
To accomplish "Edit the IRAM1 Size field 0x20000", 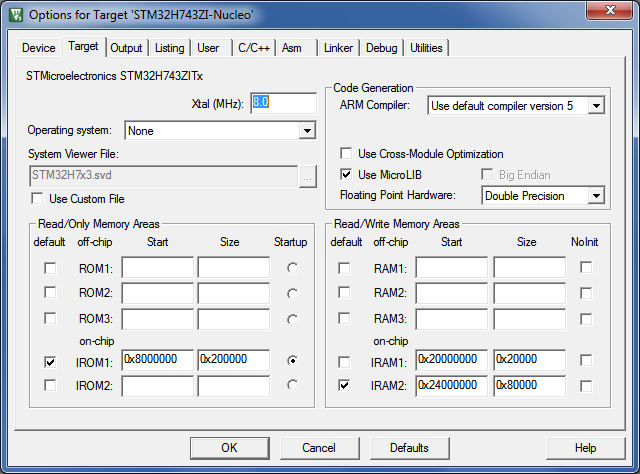I will 530,360.
